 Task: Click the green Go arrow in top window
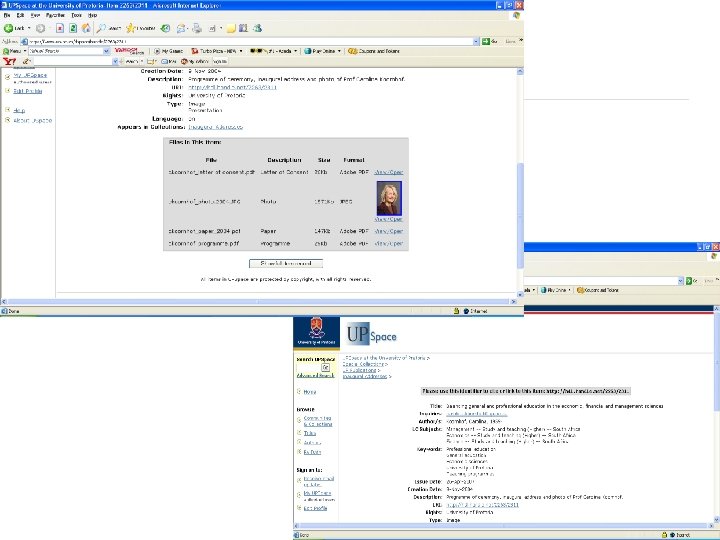coord(486,41)
